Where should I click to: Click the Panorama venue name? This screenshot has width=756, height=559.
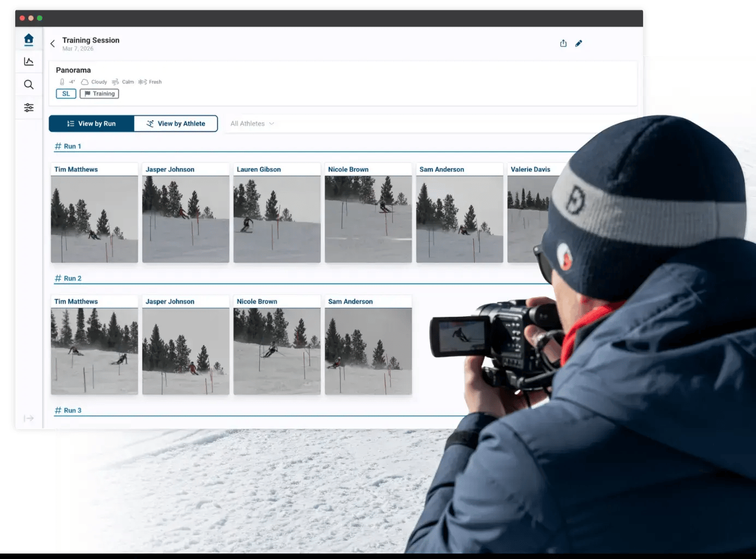(x=73, y=70)
